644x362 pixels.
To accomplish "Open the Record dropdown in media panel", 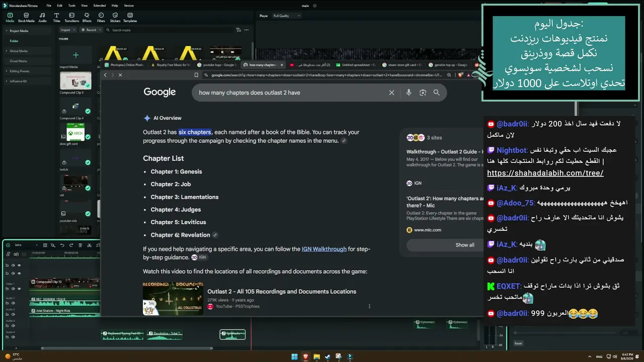I will [x=91, y=30].
